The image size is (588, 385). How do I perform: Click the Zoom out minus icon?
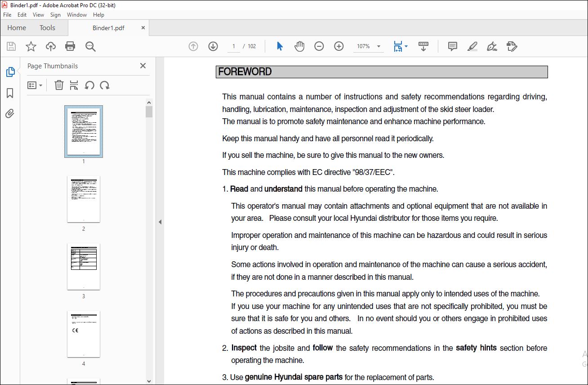pos(319,46)
